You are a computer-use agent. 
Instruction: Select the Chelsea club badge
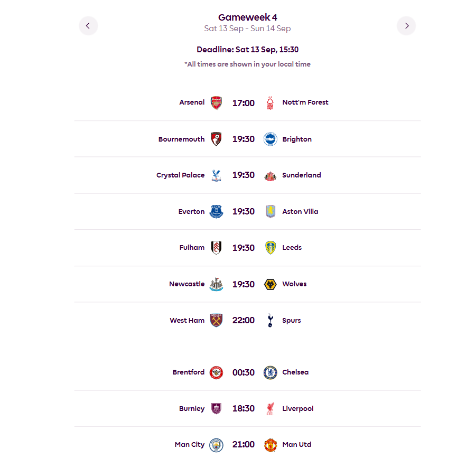270,372
